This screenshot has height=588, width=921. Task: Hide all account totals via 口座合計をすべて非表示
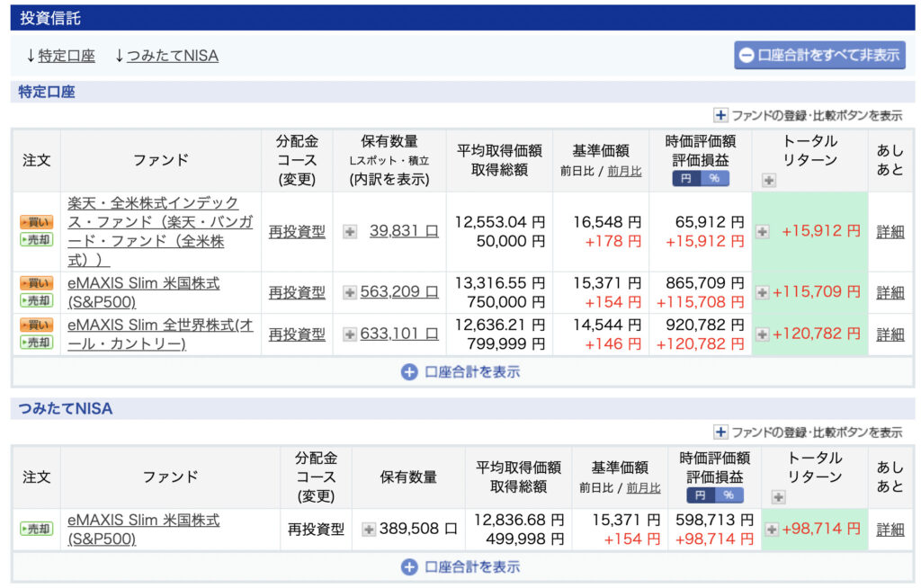(819, 55)
